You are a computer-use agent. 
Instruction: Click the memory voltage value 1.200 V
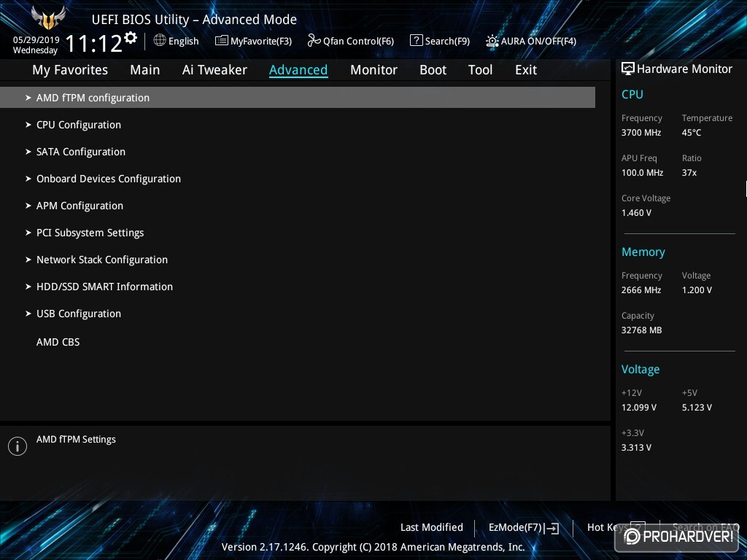click(x=697, y=290)
